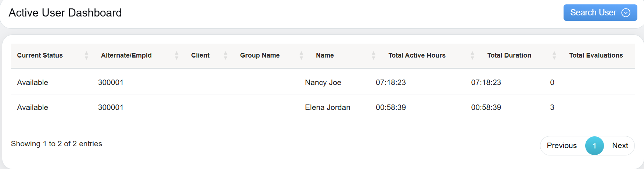Click sort arrows beside Client column

226,55
